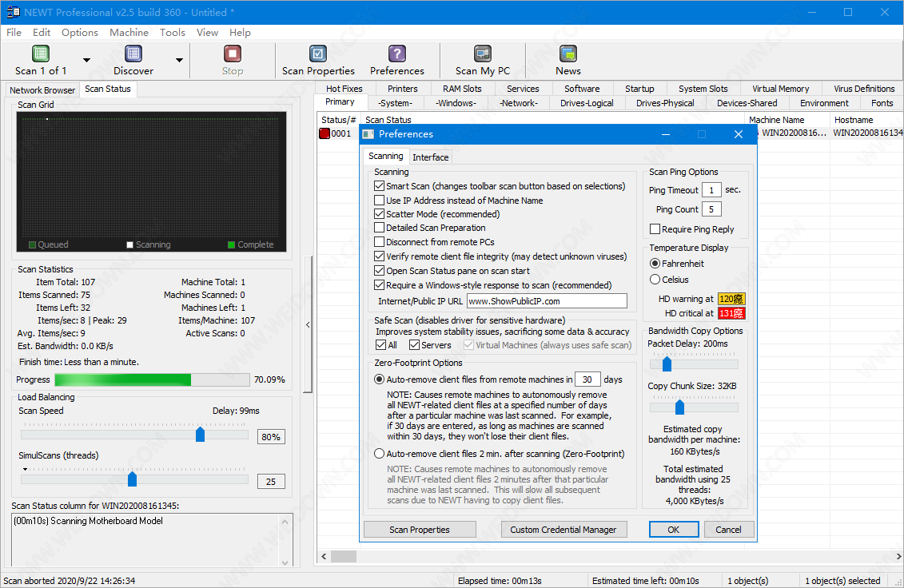Click the SimulScans threads slider thumb
The image size is (904, 588).
point(132,479)
